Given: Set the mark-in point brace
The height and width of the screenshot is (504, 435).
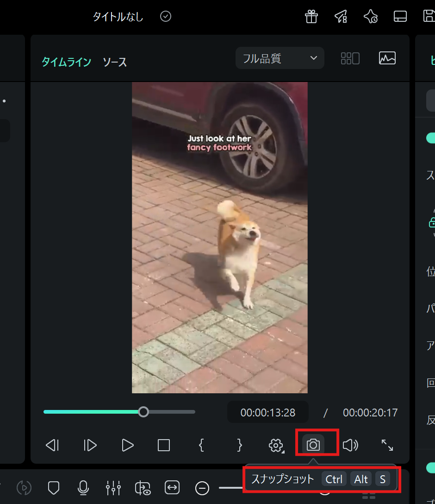Looking at the screenshot, I should (201, 445).
